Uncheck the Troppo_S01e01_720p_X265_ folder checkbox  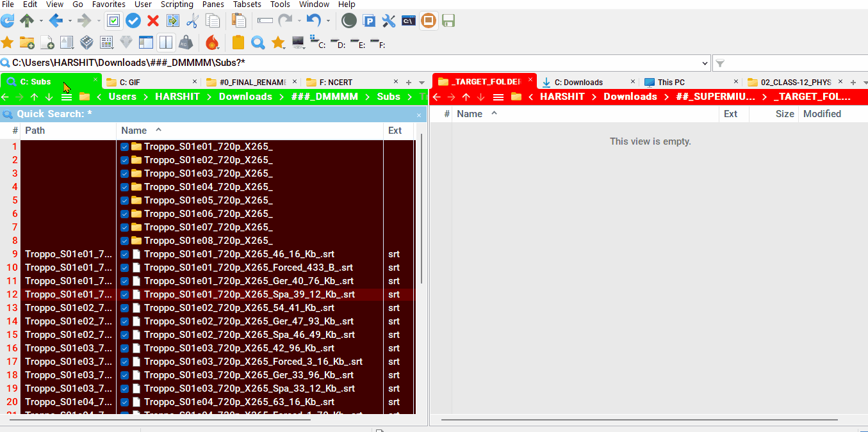124,147
